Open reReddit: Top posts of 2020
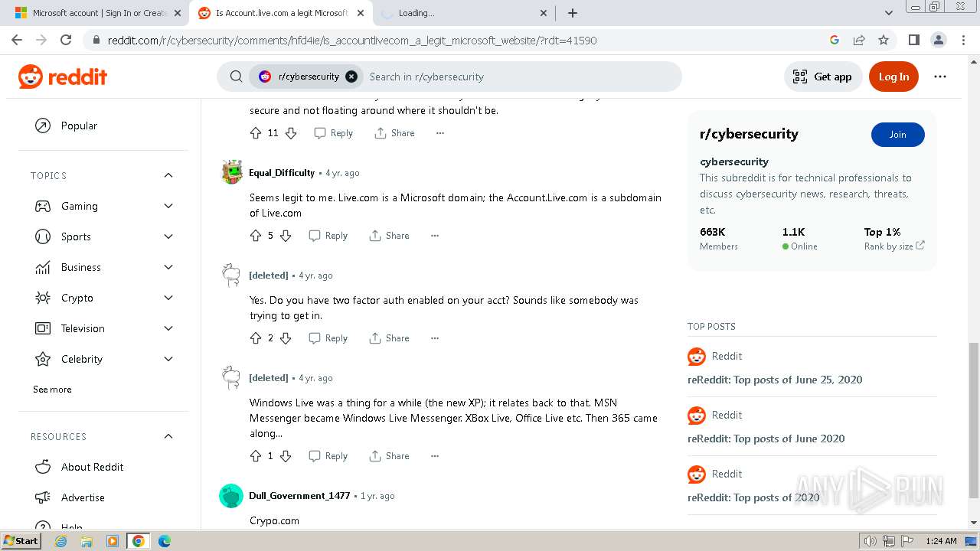 753,497
